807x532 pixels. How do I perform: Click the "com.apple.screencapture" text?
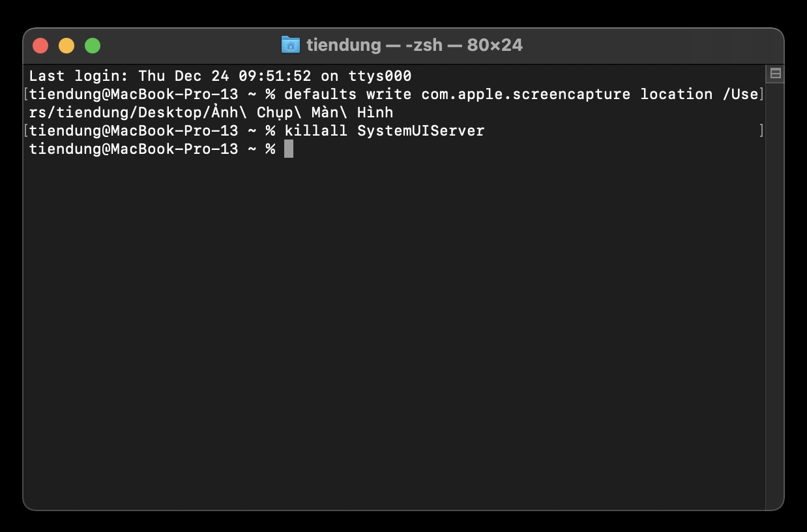(x=525, y=95)
